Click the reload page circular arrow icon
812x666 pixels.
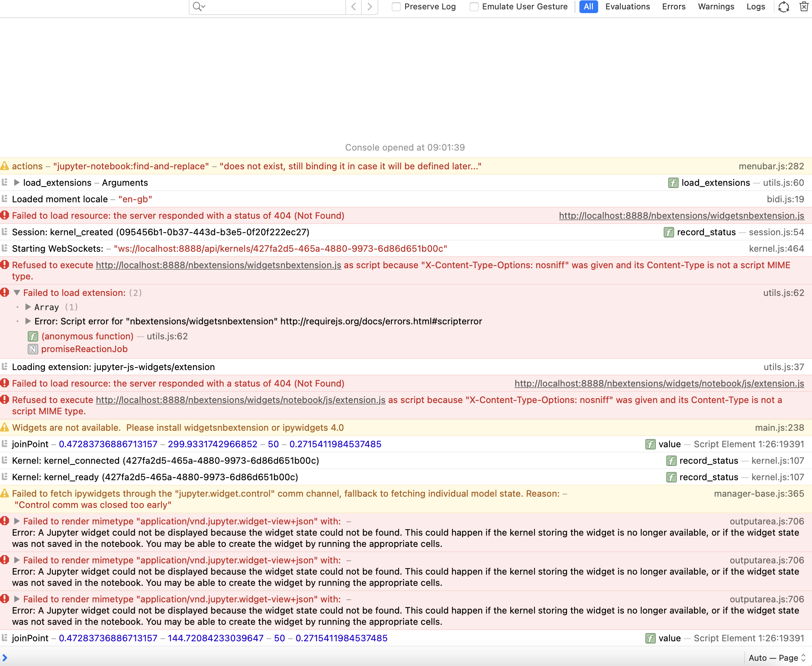[784, 6]
